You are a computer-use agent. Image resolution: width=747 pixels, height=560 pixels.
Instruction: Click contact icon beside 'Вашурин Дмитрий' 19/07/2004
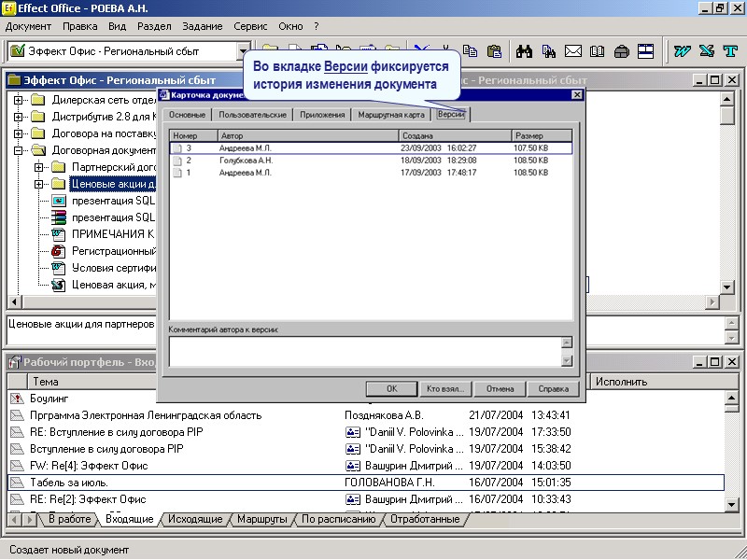coord(353,466)
